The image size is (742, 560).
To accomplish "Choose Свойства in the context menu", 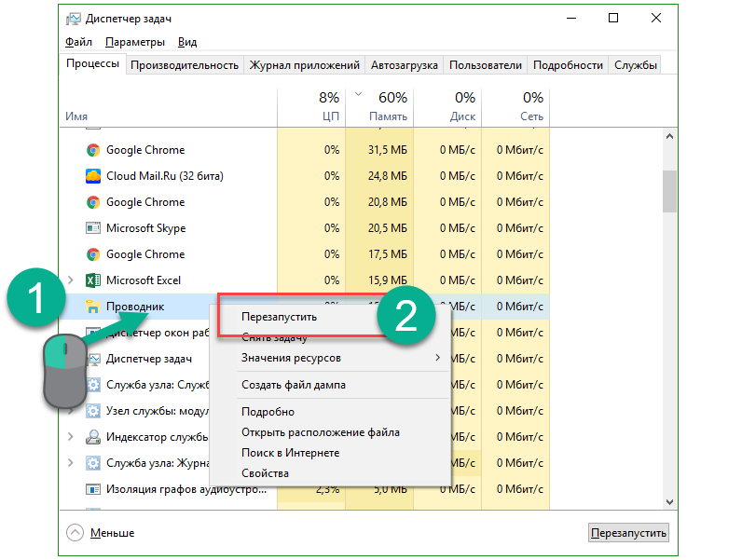I will click(x=329, y=473).
